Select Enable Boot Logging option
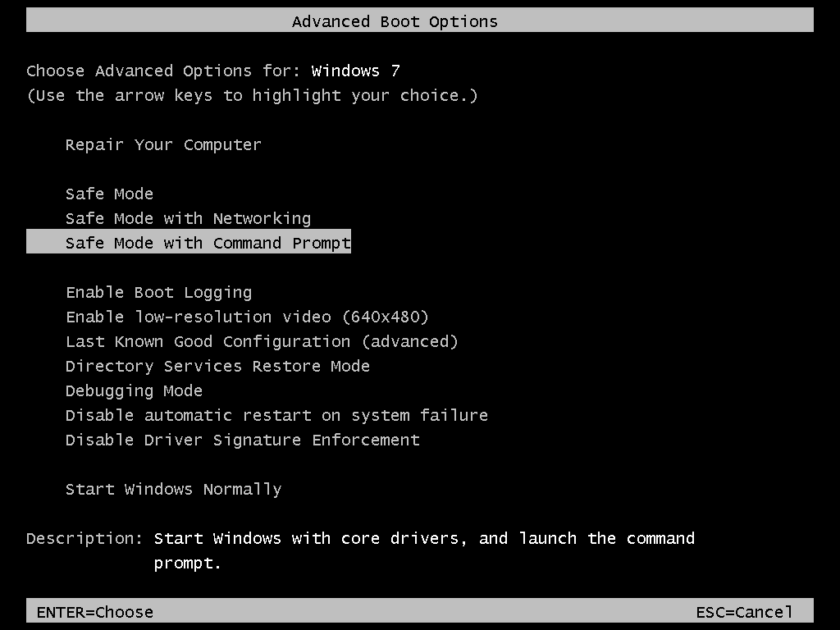Image resolution: width=840 pixels, height=630 pixels. 158,293
